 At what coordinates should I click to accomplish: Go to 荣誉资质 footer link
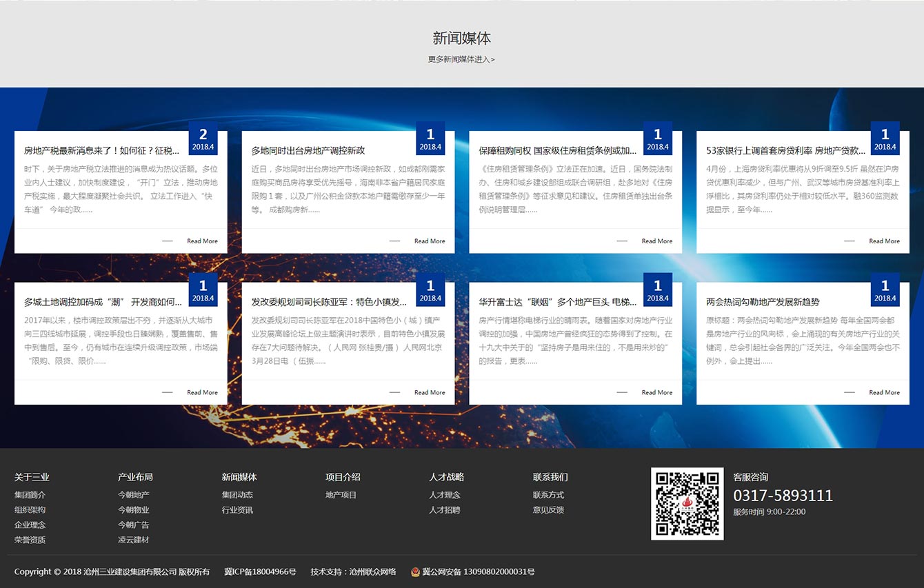(30, 540)
